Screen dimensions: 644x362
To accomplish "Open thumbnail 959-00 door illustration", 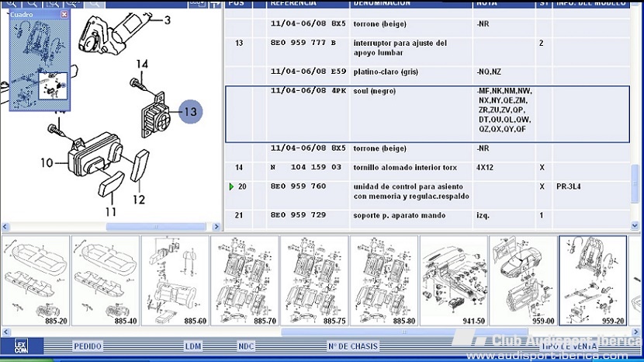I will (x=523, y=281).
